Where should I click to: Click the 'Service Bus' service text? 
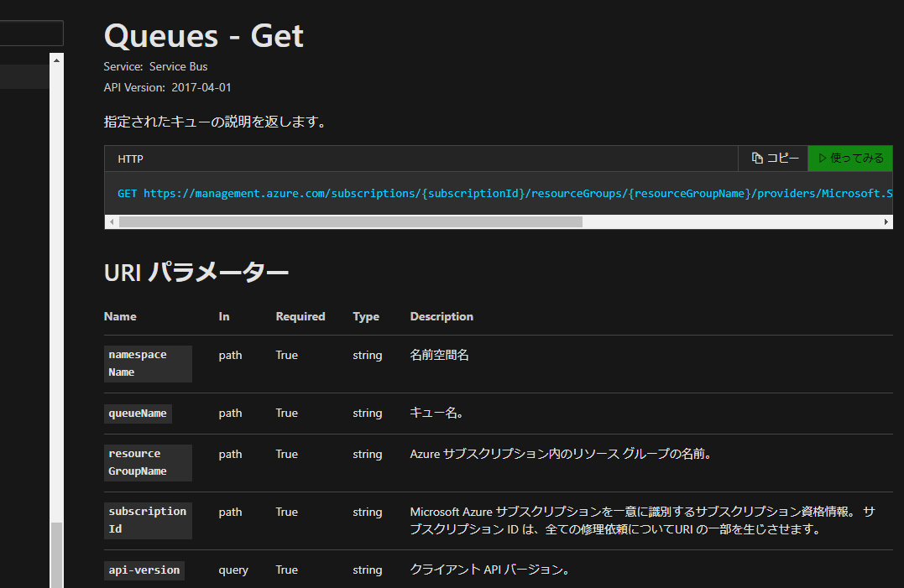[x=178, y=67]
